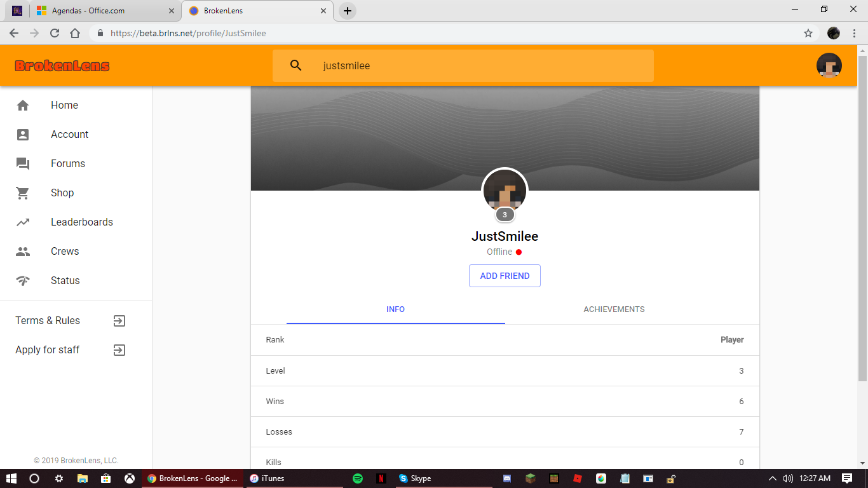Open the Leaderboards trending arrow icon

pos(23,222)
